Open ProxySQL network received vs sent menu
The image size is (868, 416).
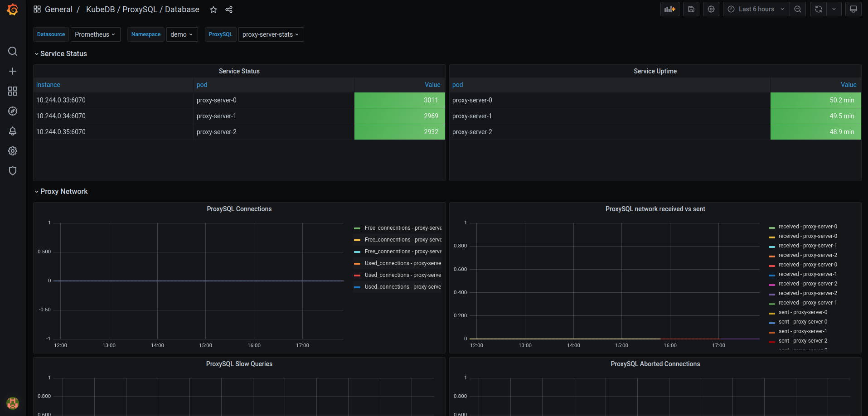[655, 209]
